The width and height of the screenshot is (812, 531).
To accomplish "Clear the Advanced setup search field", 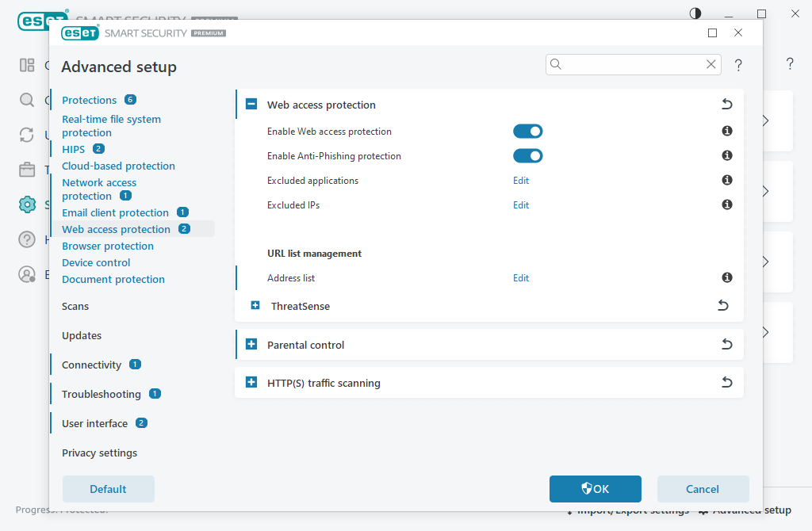I will coord(711,64).
